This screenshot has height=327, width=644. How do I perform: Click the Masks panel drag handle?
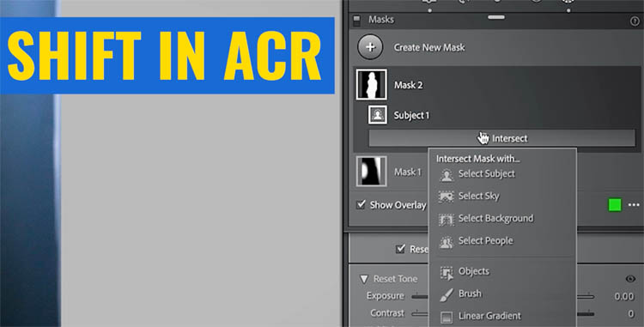[496, 17]
